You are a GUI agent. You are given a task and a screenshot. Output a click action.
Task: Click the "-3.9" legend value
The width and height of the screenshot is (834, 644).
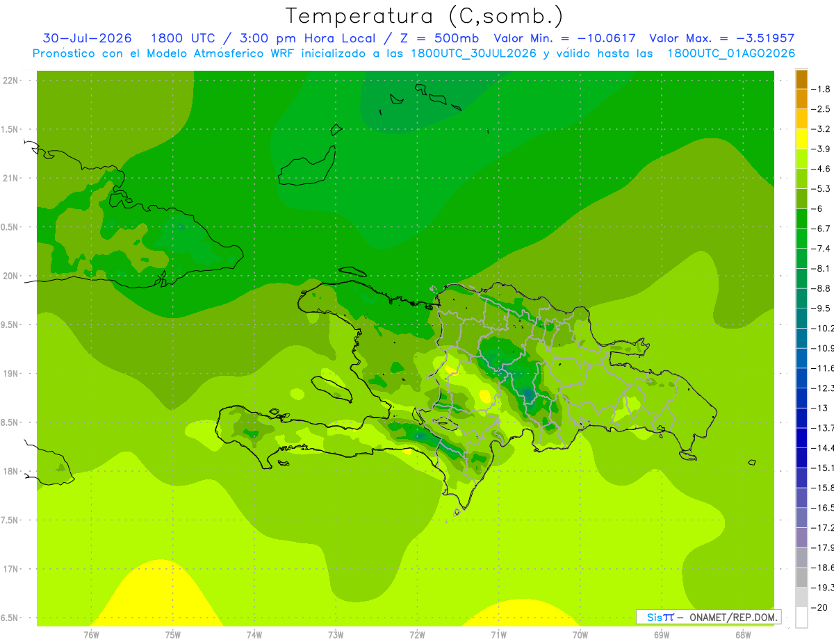point(821,149)
